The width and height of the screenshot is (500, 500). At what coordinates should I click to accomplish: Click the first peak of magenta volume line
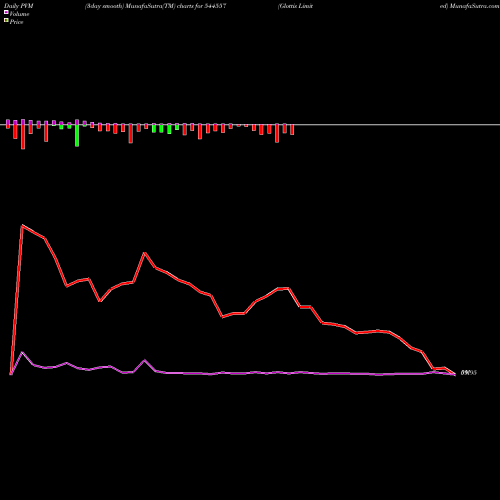(22, 352)
